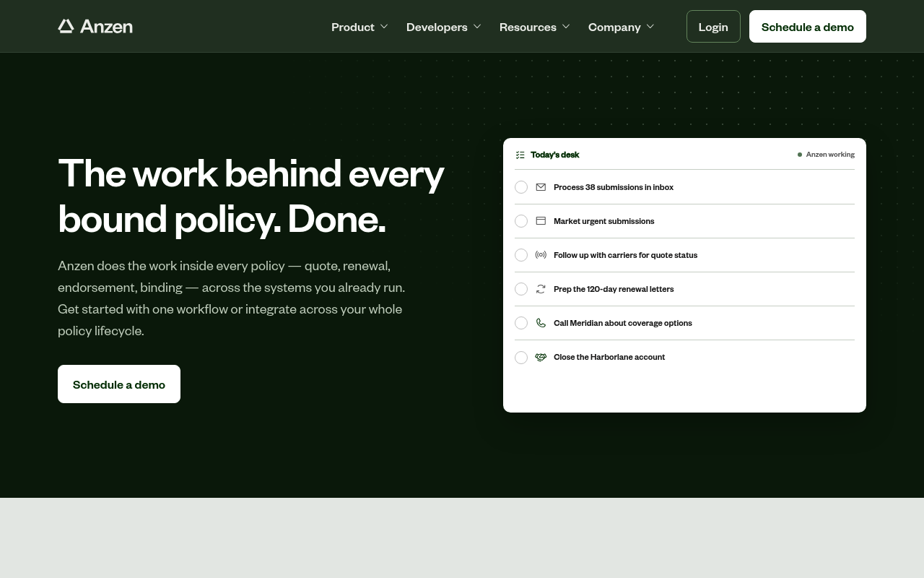Viewport: 924px width, 578px height.
Task: Check off Process 38 submissions in inbox
Action: click(x=521, y=187)
